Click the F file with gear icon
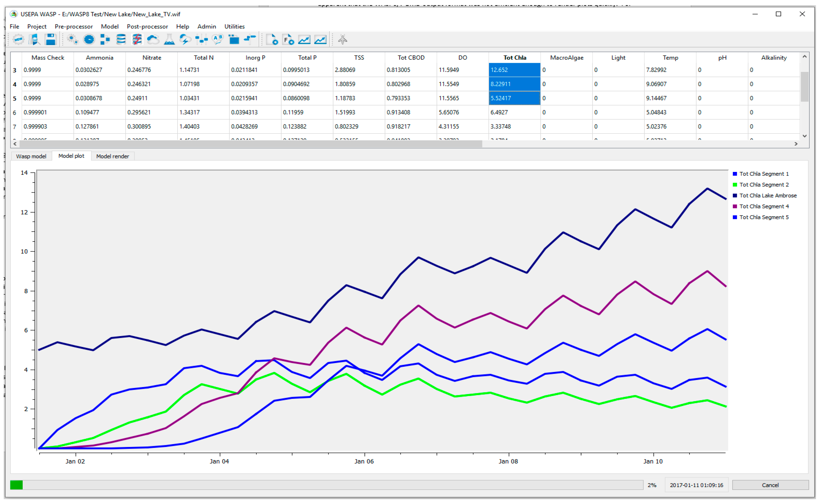Image resolution: width=820 pixels, height=504 pixels. pyautogui.click(x=288, y=40)
